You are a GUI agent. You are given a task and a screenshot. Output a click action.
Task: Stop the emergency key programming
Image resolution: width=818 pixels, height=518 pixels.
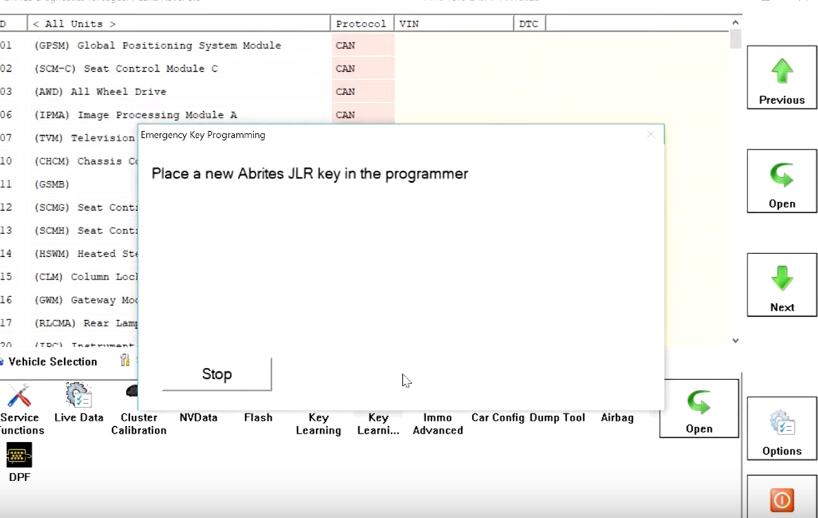(x=216, y=374)
